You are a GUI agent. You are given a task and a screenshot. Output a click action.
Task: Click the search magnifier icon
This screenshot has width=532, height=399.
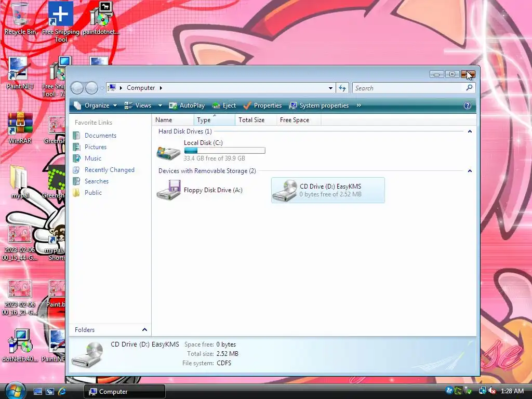coord(469,88)
